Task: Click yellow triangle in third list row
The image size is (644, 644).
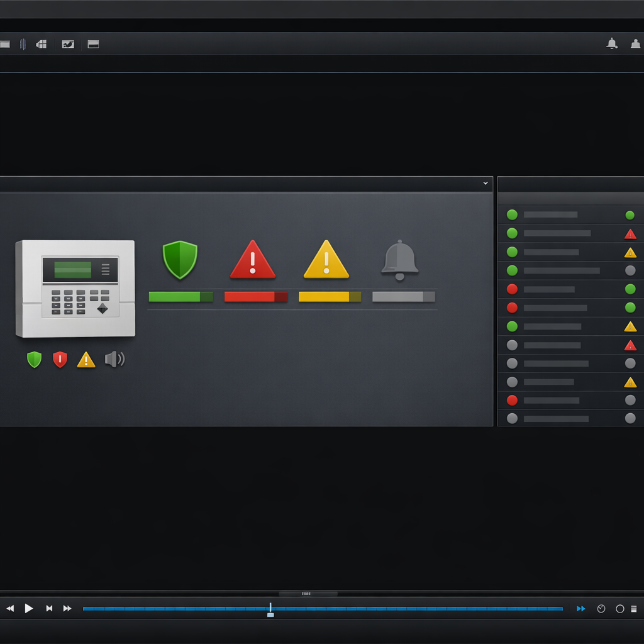Action: [x=630, y=253]
